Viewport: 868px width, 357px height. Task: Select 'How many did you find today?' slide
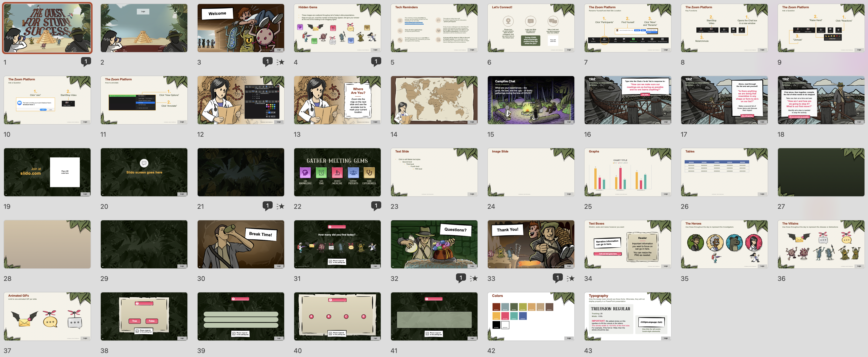point(337,244)
